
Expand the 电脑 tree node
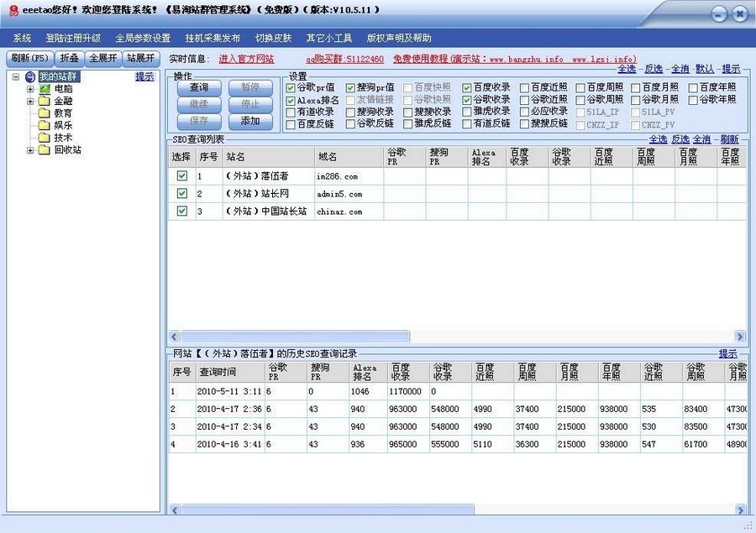click(30, 89)
